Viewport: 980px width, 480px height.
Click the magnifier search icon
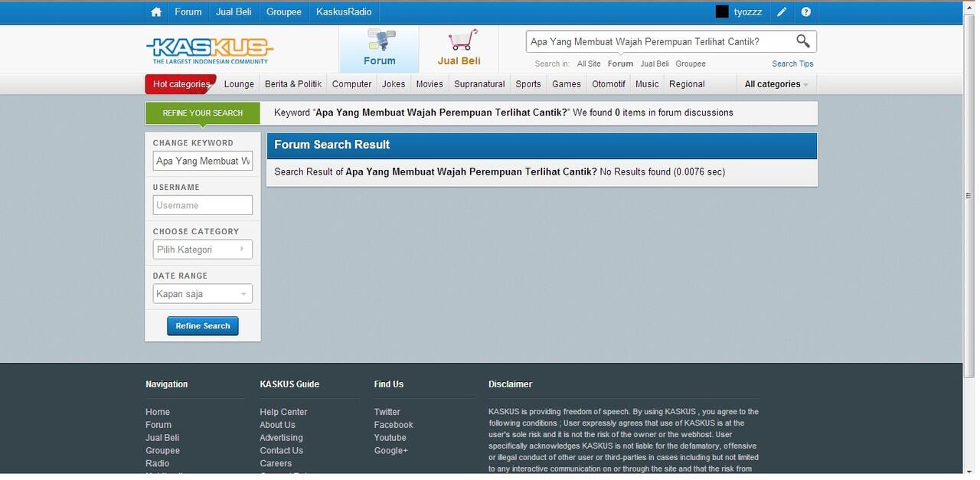coord(803,41)
